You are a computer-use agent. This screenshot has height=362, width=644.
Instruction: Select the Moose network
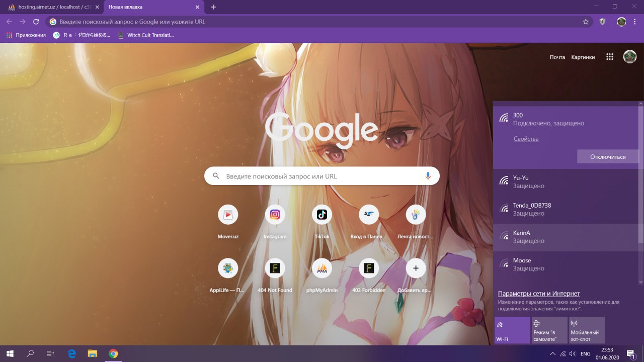[566, 264]
